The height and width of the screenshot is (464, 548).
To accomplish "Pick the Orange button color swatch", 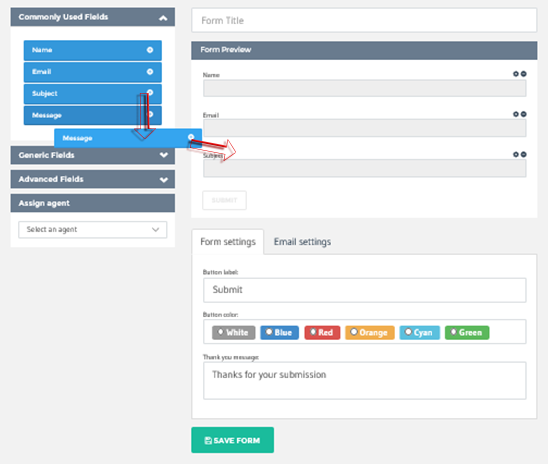I will pyautogui.click(x=370, y=333).
